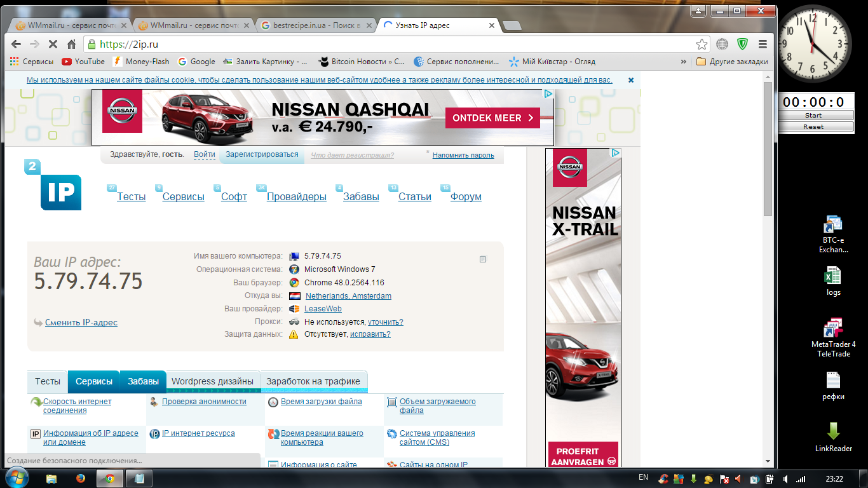Select the Тесты tab above the tools list
Image resolution: width=868 pixels, height=488 pixels.
[x=48, y=381]
